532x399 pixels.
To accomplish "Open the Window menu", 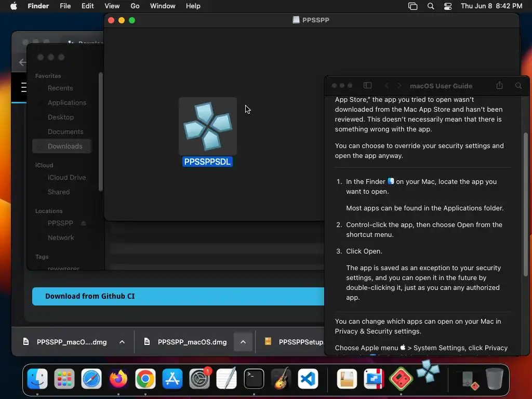I will pyautogui.click(x=163, y=6).
